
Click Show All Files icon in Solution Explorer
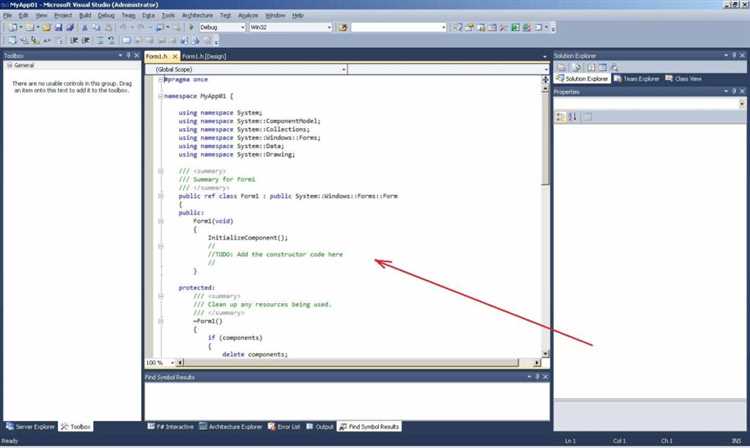pos(577,67)
